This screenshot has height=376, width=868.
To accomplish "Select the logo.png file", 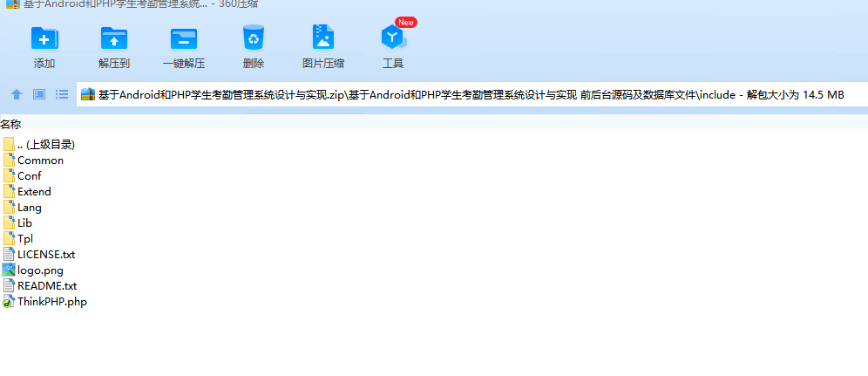I will pyautogui.click(x=33, y=270).
